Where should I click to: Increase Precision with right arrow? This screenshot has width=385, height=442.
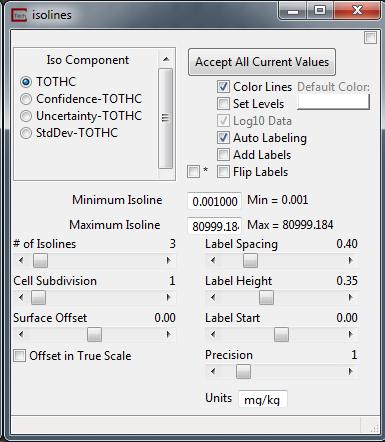(350, 371)
